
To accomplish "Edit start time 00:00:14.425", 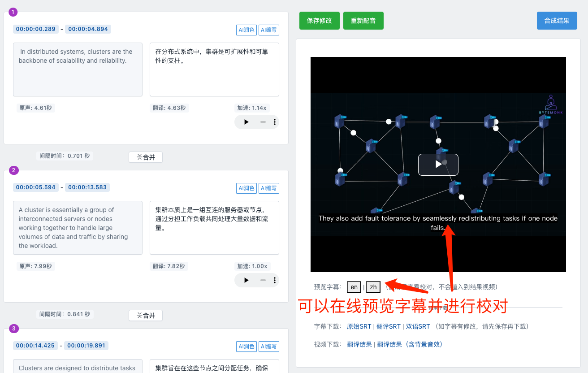I will [x=35, y=346].
